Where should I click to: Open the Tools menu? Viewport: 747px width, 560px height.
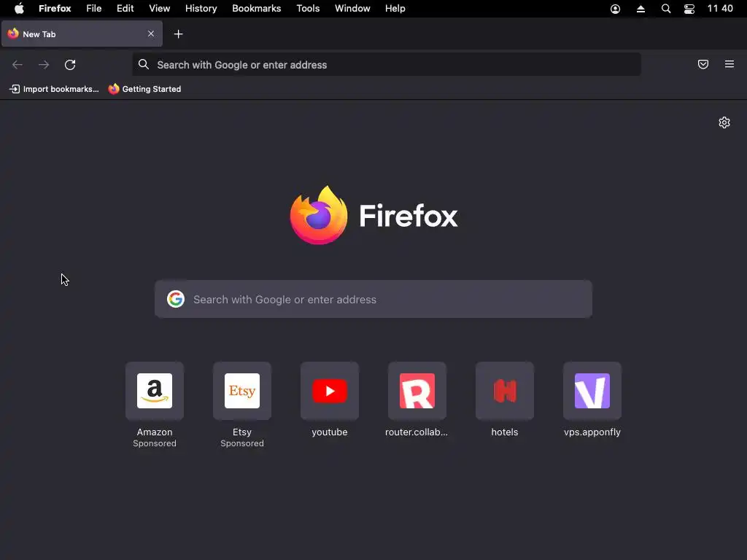click(309, 9)
